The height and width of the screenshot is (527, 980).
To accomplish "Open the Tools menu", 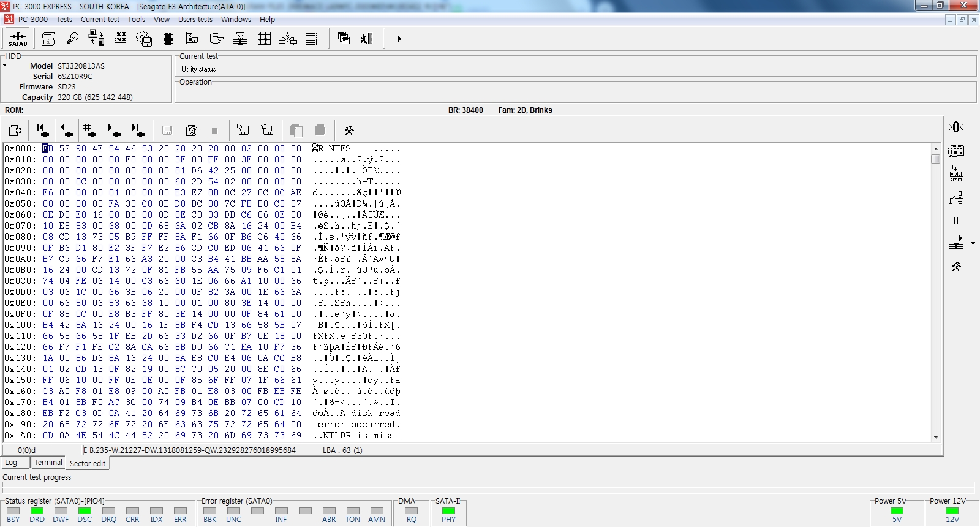I will point(137,19).
